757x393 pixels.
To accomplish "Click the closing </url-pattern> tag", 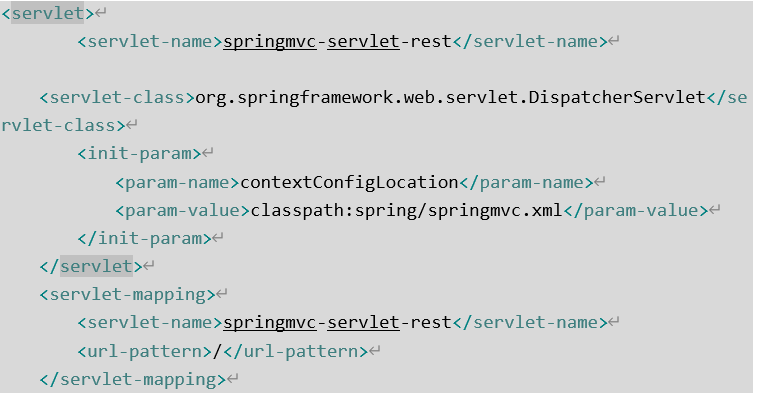I will pos(295,351).
